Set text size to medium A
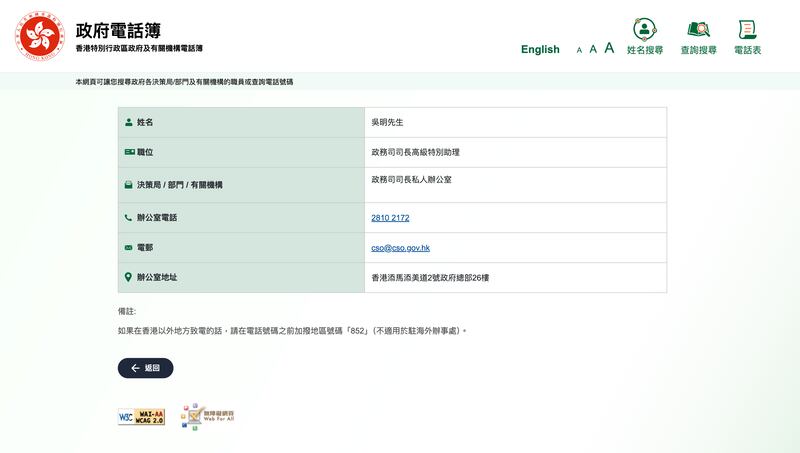This screenshot has width=800, height=453. coord(593,49)
